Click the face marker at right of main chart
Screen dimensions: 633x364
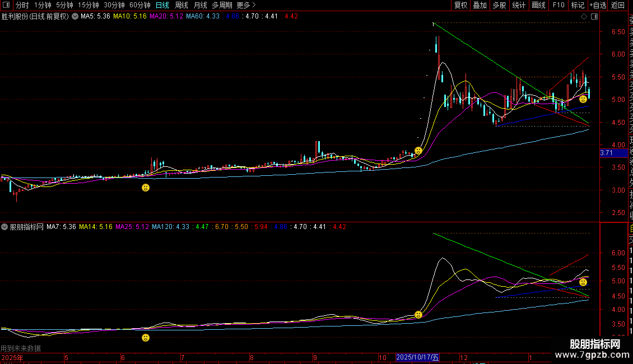[x=583, y=99]
